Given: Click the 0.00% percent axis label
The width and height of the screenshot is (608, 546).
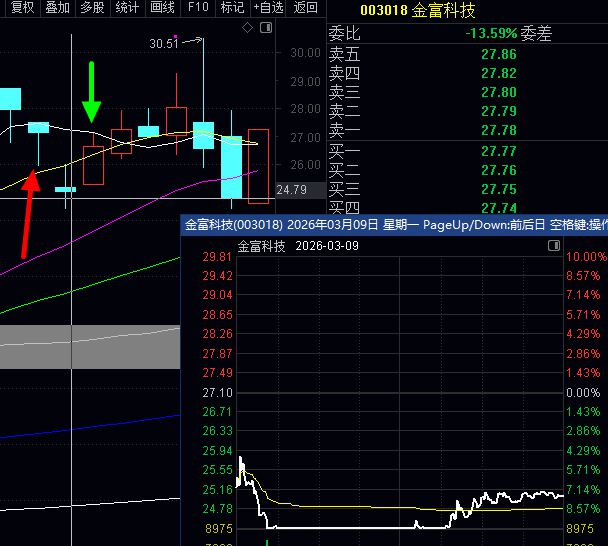Looking at the screenshot, I should coord(583,393).
